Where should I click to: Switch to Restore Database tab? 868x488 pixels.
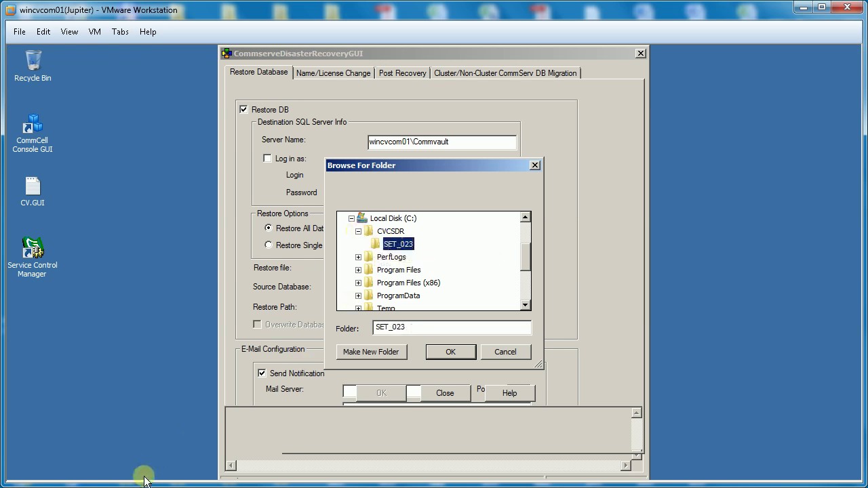258,72
